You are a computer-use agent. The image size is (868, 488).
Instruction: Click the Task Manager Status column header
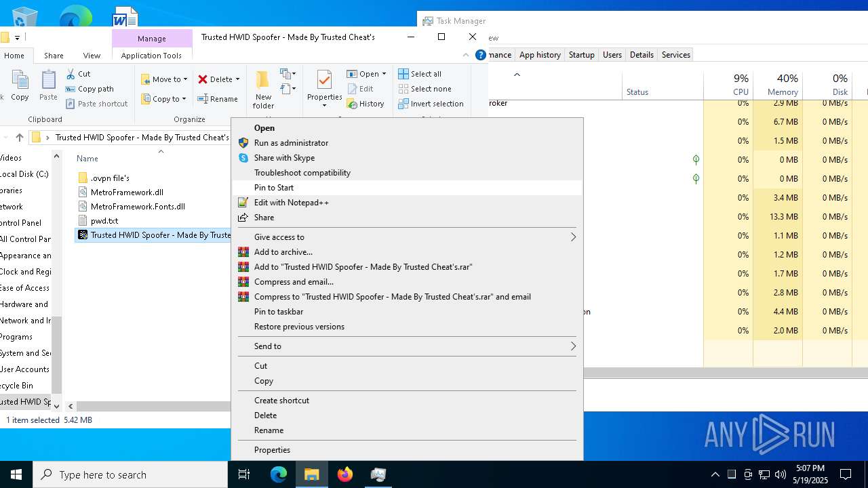[x=663, y=85]
